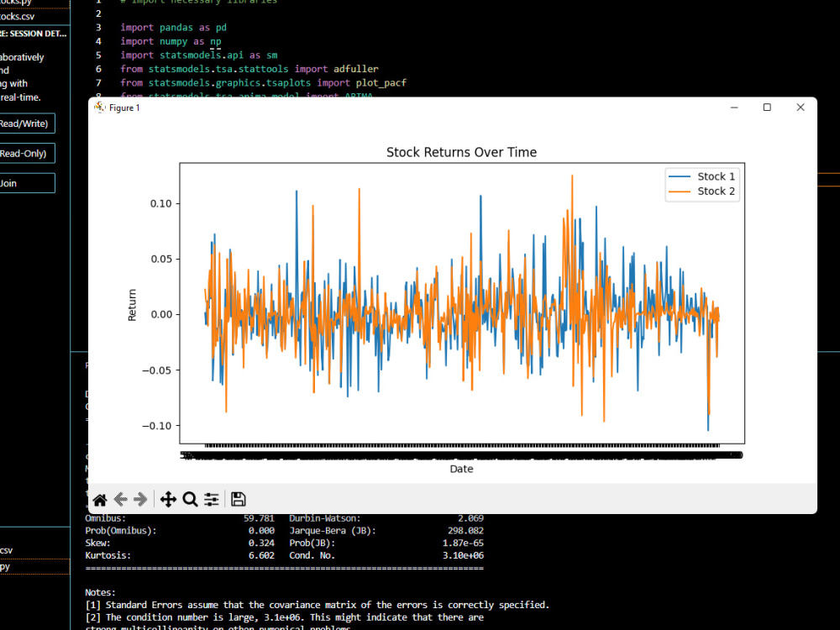840x630 pixels.
Task: Click the Notes: heading in terminal
Action: coord(100,592)
